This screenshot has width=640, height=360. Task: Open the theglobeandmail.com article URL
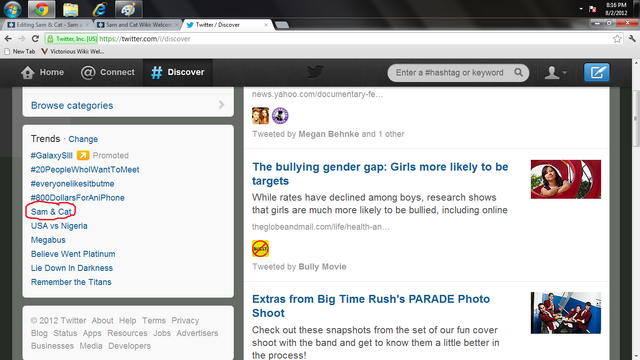click(320, 227)
